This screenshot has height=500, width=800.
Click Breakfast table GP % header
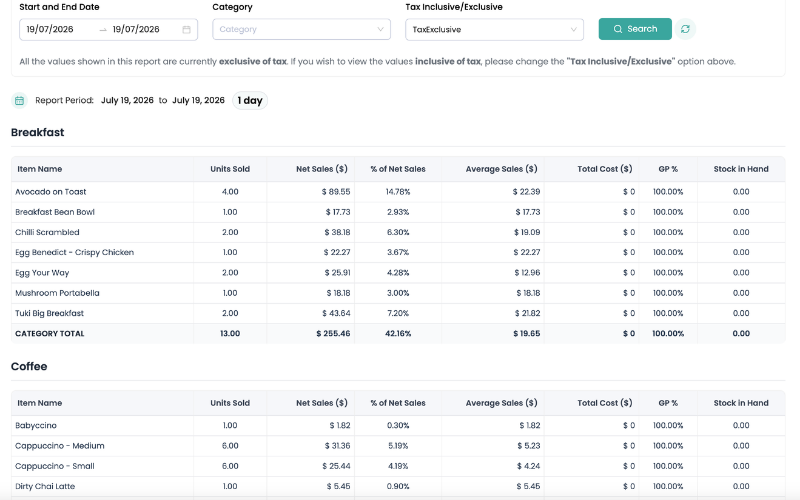[668, 169]
